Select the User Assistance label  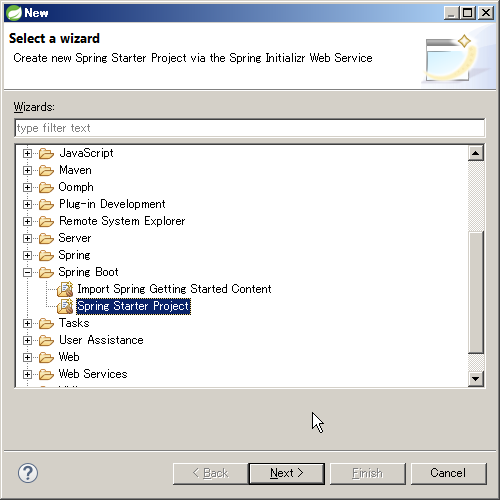click(x=101, y=340)
